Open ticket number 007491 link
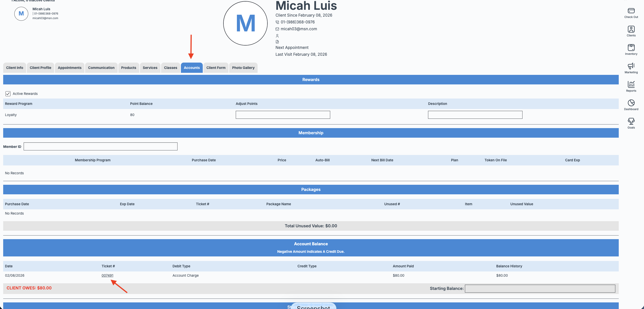 coord(107,276)
